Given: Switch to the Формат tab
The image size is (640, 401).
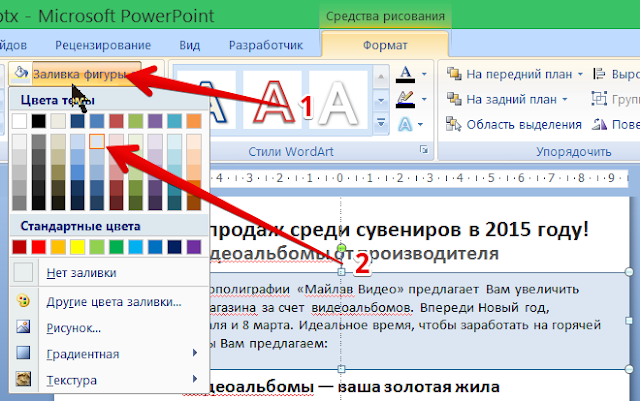Looking at the screenshot, I should pyautogui.click(x=385, y=45).
